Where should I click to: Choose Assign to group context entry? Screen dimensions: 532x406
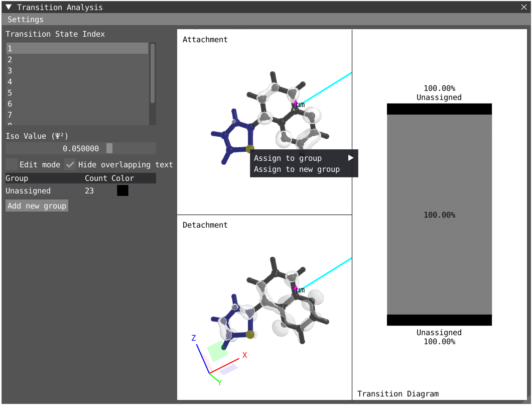pos(288,158)
